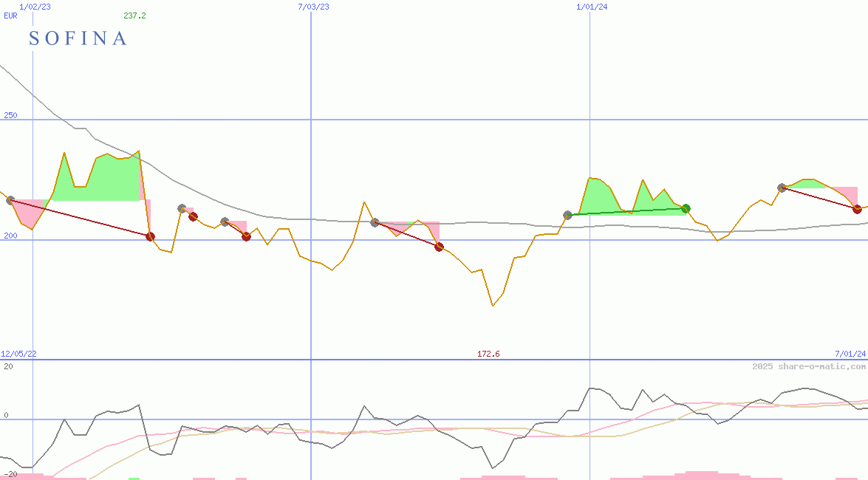Click the 250 price axis label
Viewport: 868px width, 480px height.
[10, 115]
